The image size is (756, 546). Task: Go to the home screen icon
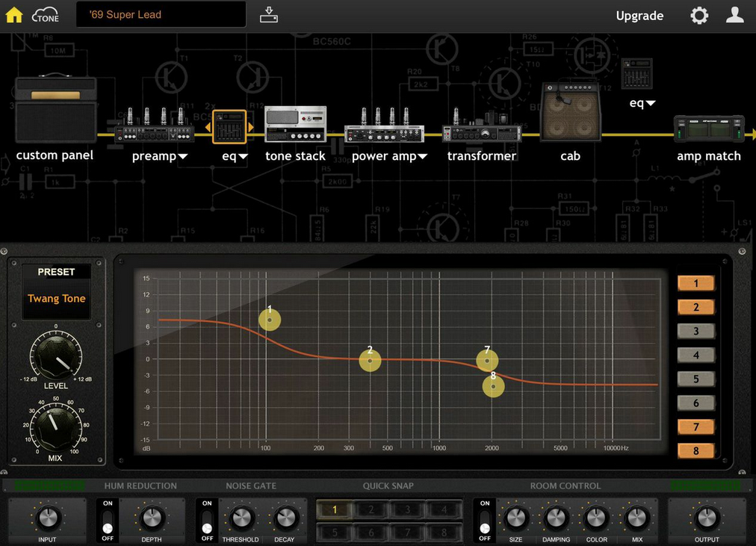(x=14, y=15)
